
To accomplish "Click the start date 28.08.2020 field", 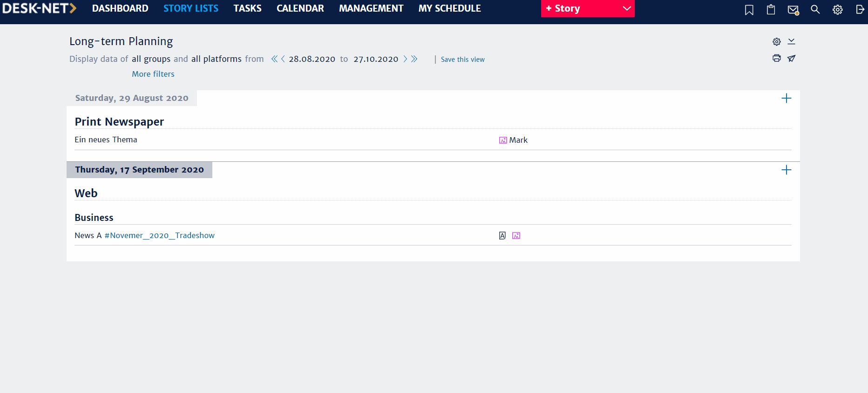I will tap(312, 59).
